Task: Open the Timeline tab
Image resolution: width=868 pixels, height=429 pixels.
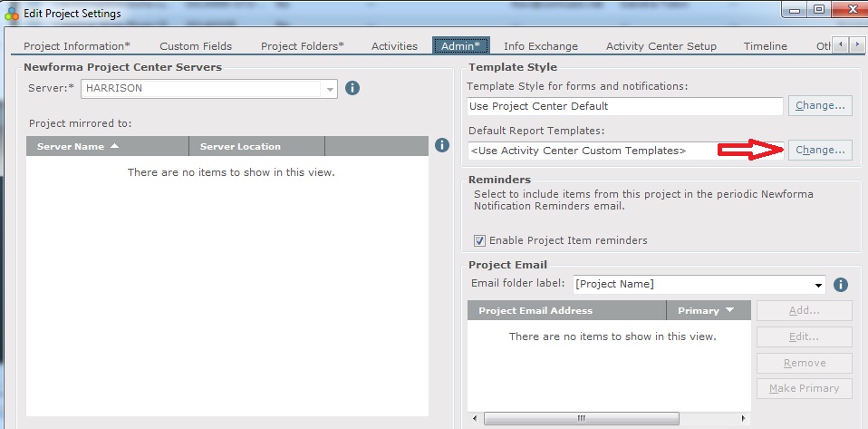Action: point(766,46)
